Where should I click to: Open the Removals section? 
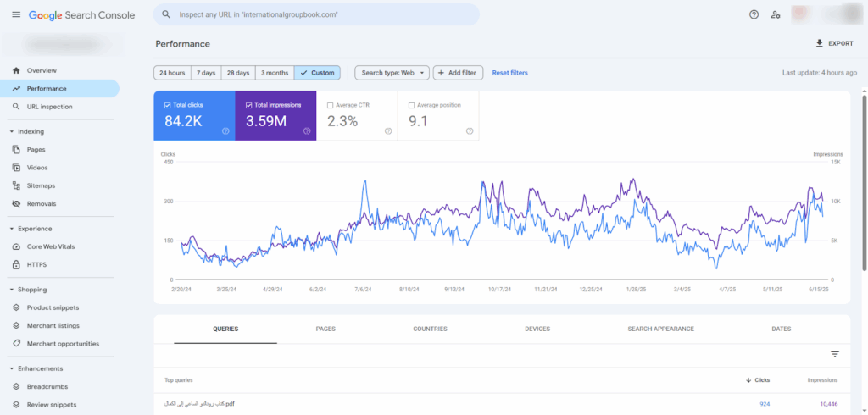pos(42,203)
